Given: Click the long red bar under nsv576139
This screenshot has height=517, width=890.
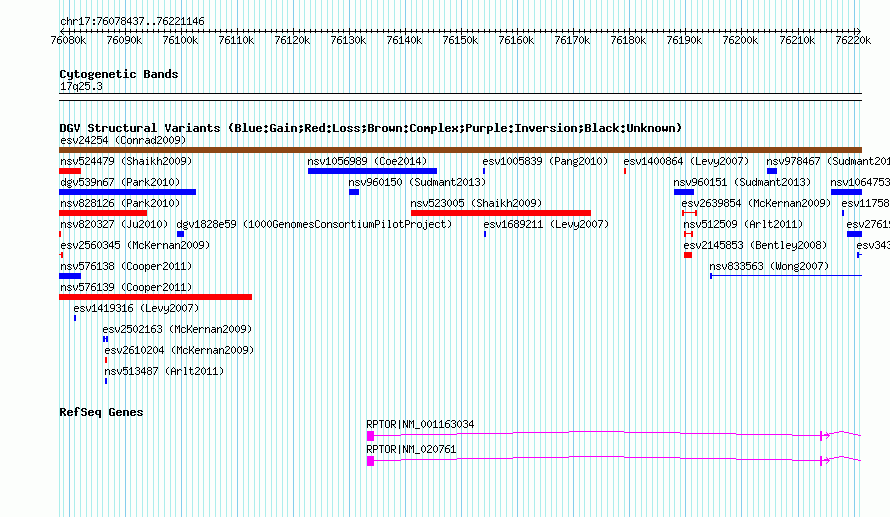Looking at the screenshot, I should point(156,297).
